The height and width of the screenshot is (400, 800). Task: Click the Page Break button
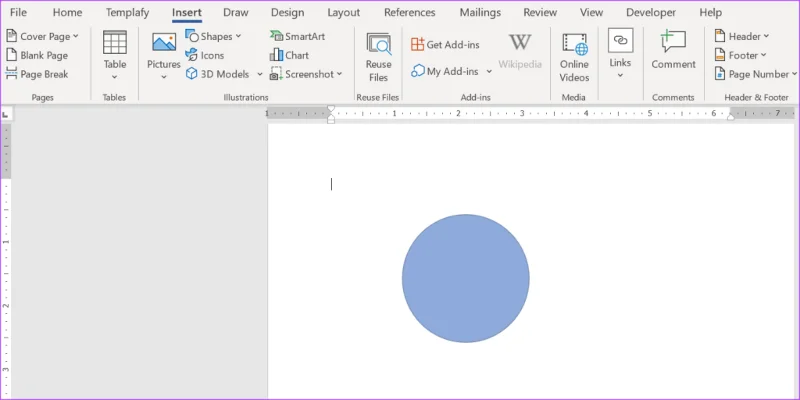(37, 74)
